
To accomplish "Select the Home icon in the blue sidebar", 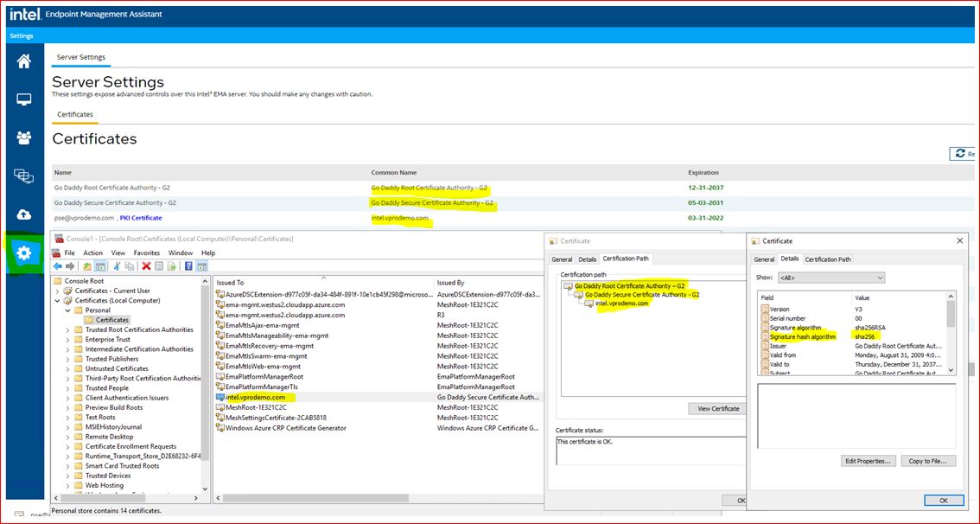I will click(23, 61).
